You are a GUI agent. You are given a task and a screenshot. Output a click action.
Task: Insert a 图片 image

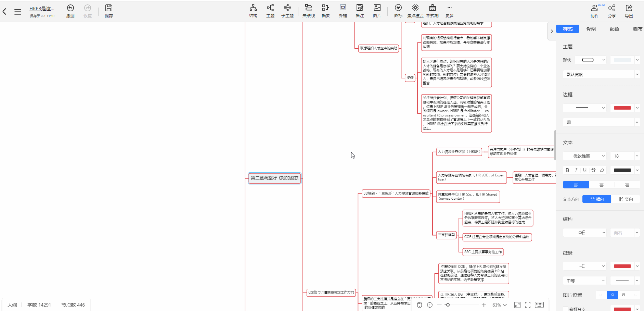tap(377, 11)
